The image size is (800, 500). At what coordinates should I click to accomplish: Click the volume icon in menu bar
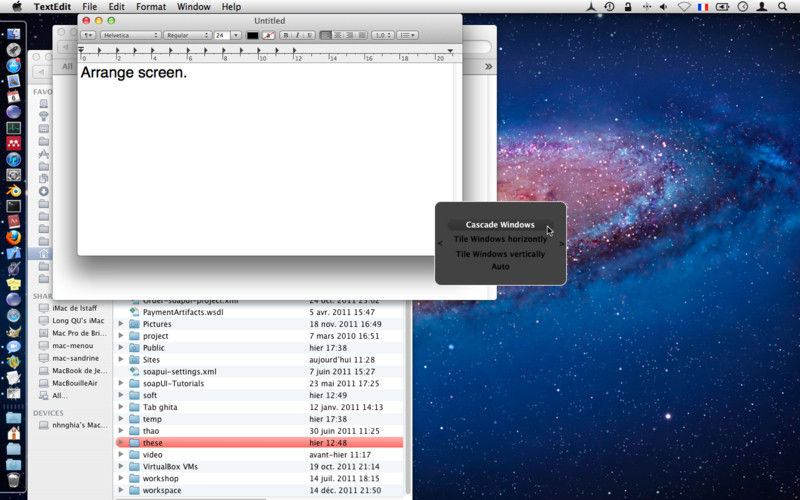[x=663, y=7]
